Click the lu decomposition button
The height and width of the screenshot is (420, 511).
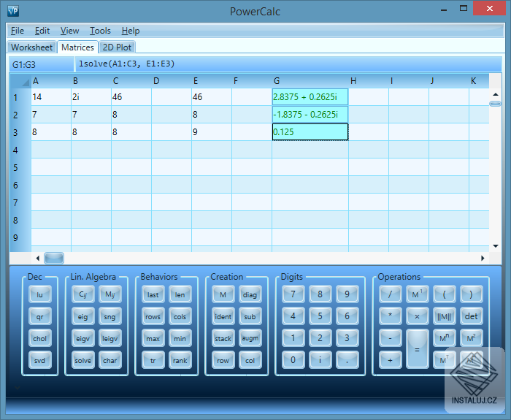point(39,294)
